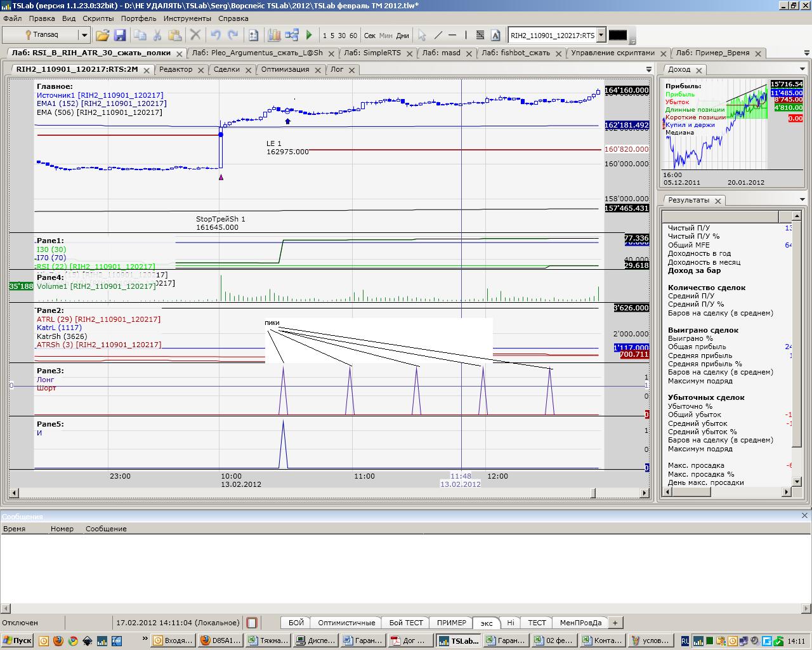The width and height of the screenshot is (812, 650).
Task: Click the Оптимистичные workspace tab
Action: coord(346,623)
